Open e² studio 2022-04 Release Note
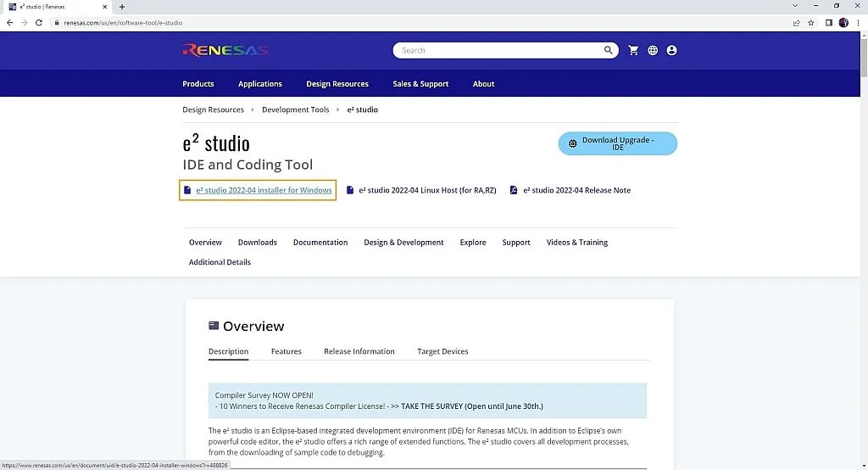Image resolution: width=868 pixels, height=470 pixels. [576, 190]
